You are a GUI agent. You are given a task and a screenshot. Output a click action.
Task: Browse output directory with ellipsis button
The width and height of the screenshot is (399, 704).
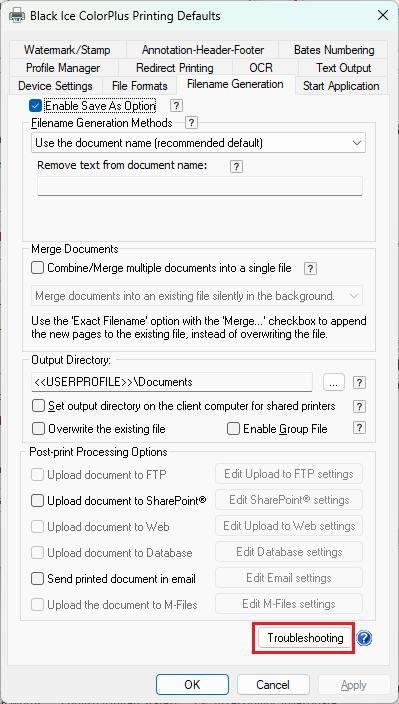tap(333, 382)
